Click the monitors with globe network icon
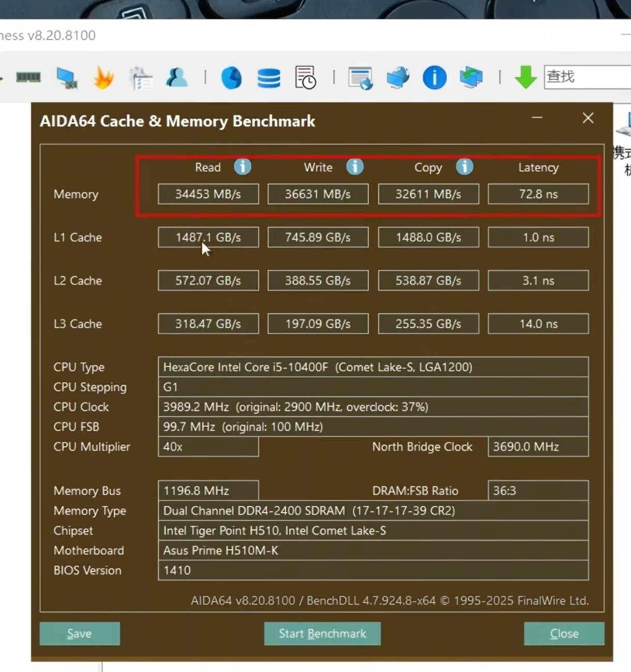 (x=398, y=78)
